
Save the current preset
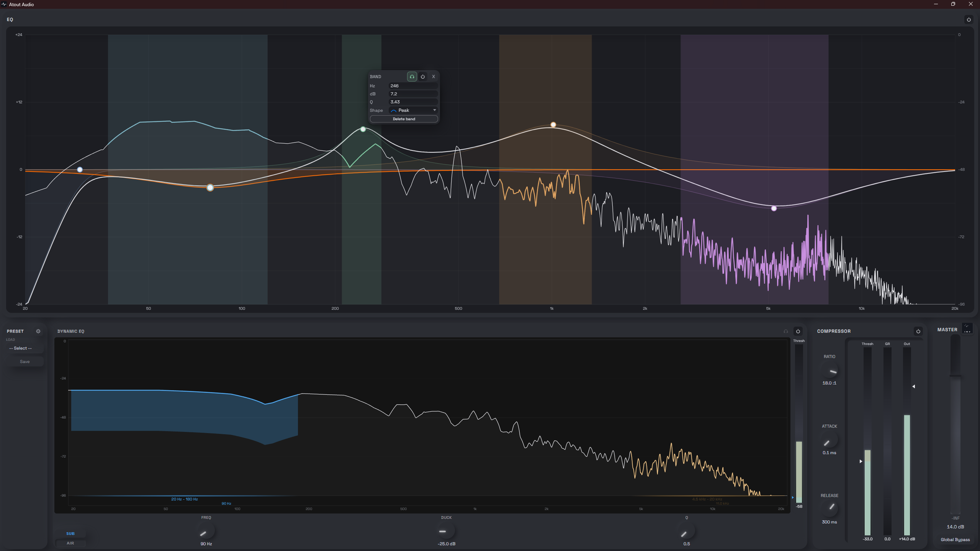pyautogui.click(x=25, y=361)
